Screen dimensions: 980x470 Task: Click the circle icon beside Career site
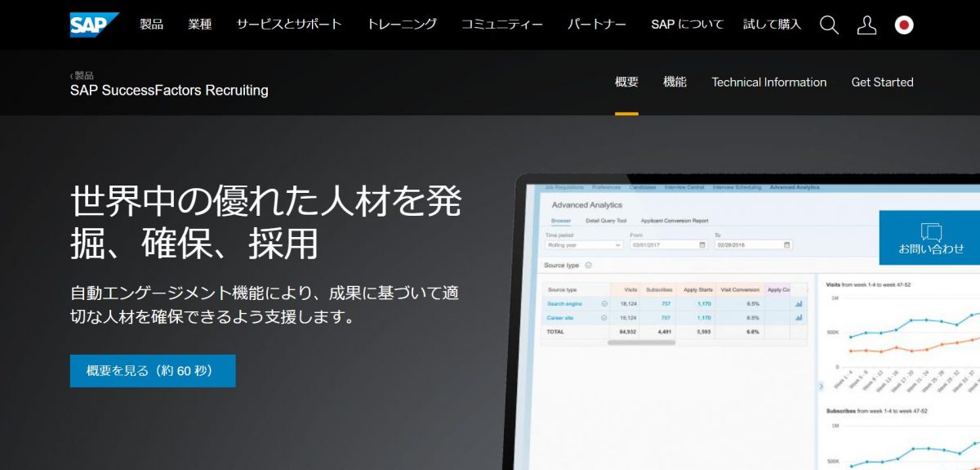tap(604, 317)
